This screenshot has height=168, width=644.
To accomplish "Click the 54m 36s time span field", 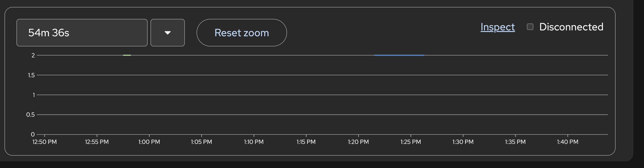I will click(82, 33).
